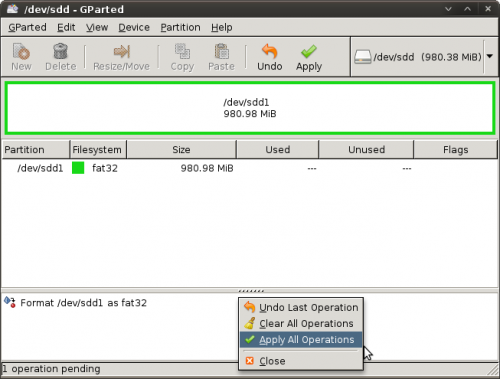Select the /dev/sdd1 graphical partition block
Viewport: 500px width, 379px height.
[250, 108]
